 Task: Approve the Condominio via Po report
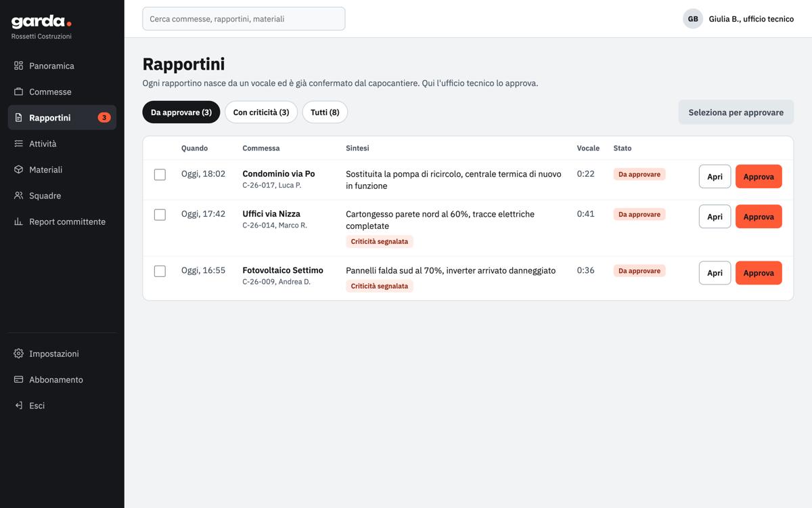pos(759,176)
